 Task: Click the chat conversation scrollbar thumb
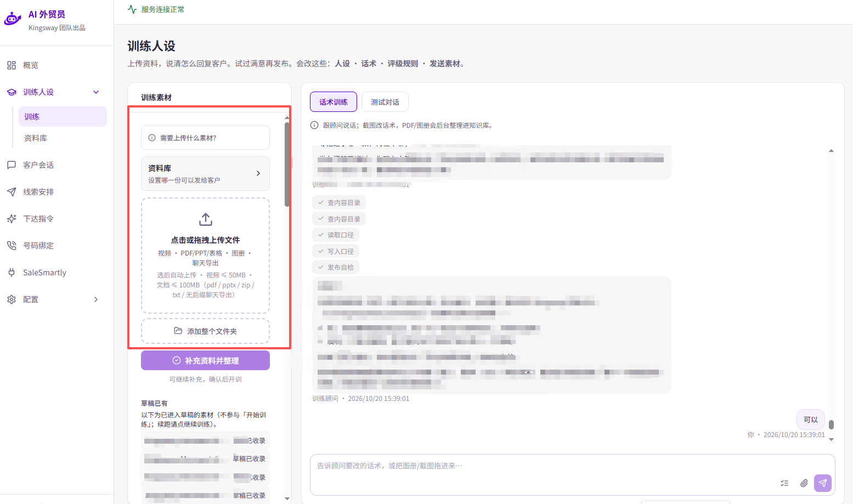(x=832, y=424)
